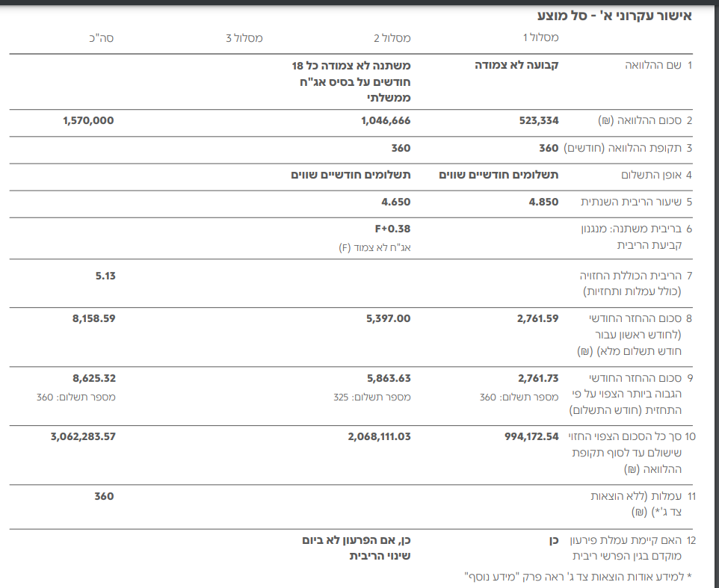The height and width of the screenshot is (588, 719).
Task: Click highest payment 2,761.73
Action: pos(538,379)
